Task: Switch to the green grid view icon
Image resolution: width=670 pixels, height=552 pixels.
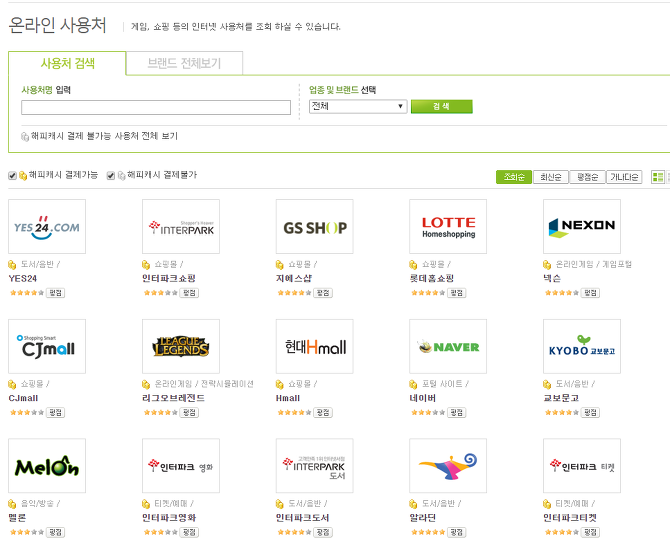Action: point(658,177)
